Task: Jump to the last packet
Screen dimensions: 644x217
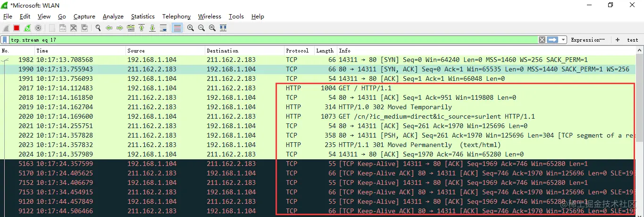Action: 152,28
